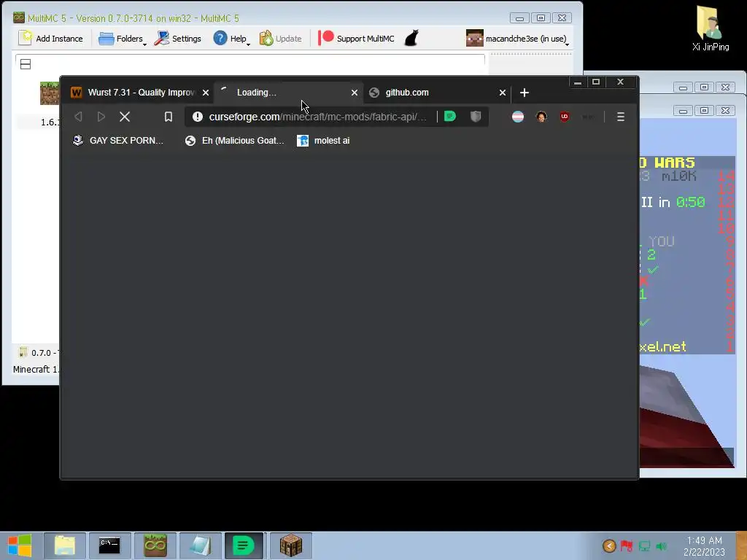
Task: Click the volume speaker tray icon
Action: pos(661,545)
